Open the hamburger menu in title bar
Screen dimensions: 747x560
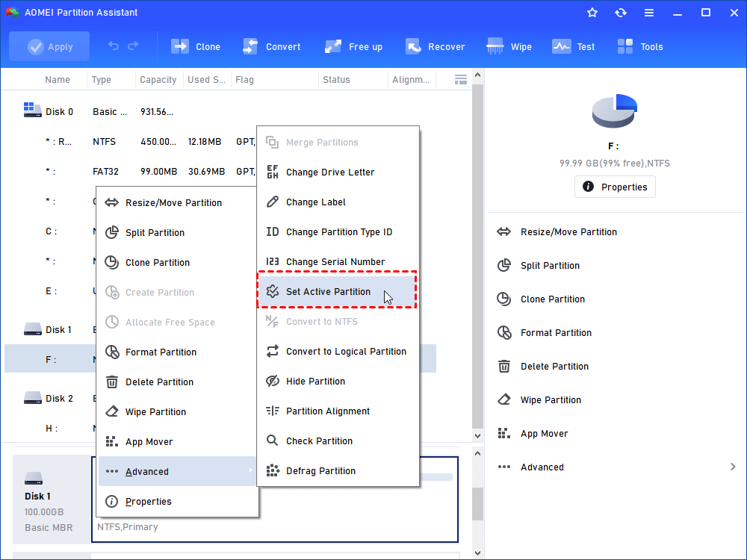[649, 13]
